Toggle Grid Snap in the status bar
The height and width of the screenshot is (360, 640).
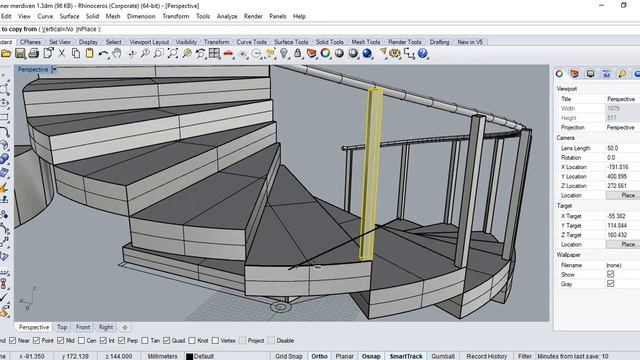289,356
